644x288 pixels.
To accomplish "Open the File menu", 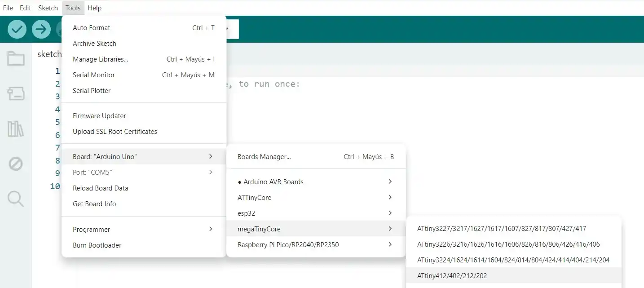I will point(8,8).
